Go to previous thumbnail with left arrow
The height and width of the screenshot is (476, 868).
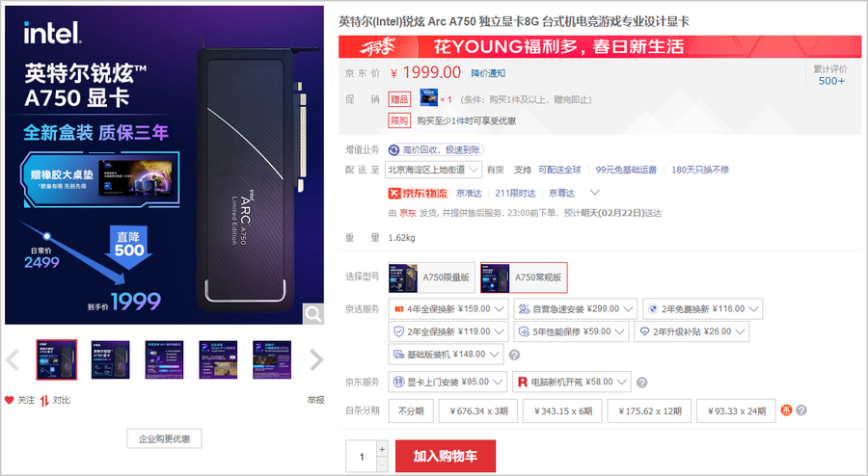13,360
